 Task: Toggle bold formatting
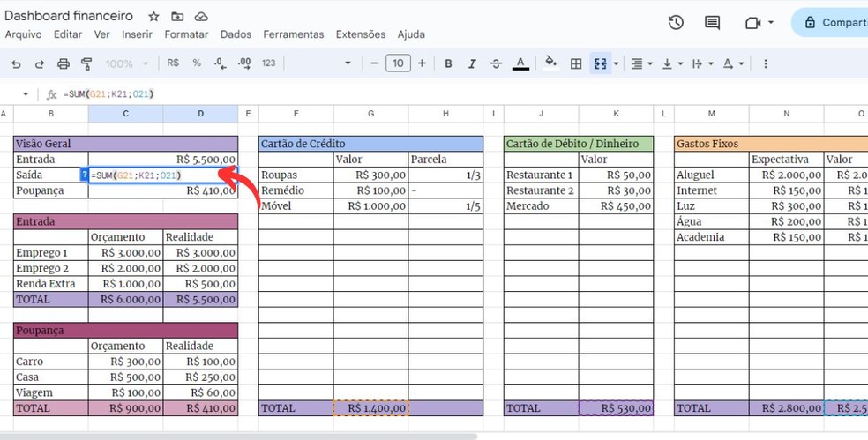point(448,63)
